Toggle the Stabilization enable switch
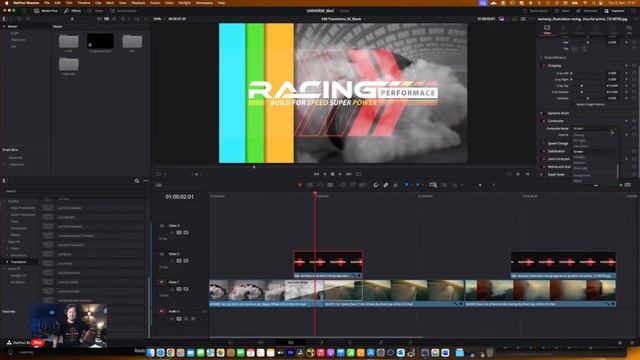Image resolution: width=640 pixels, height=360 pixels. point(543,151)
